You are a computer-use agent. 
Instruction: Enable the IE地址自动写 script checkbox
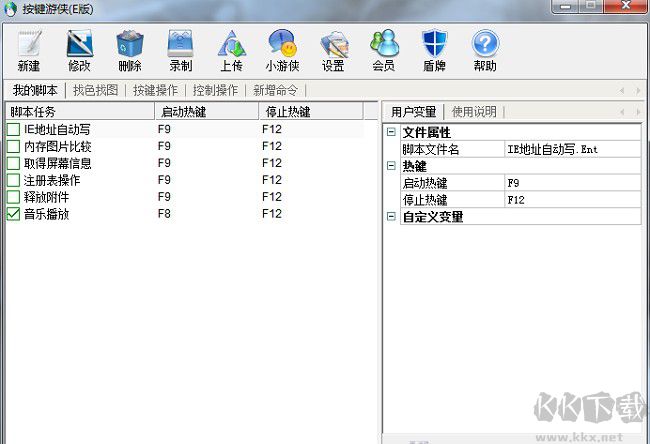pyautogui.click(x=13, y=130)
